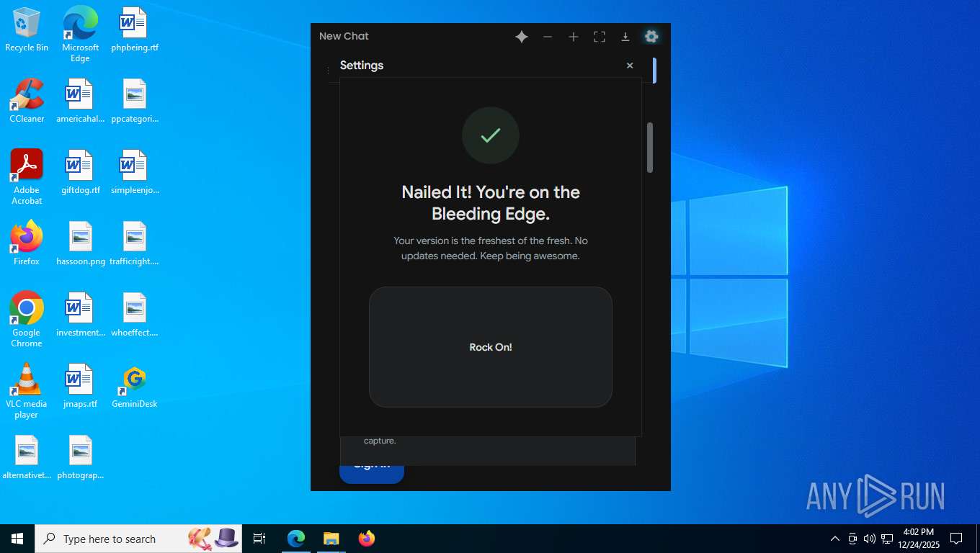Viewport: 980px width, 553px height.
Task: Open the Firefox desktop shortcut
Action: pos(27,243)
